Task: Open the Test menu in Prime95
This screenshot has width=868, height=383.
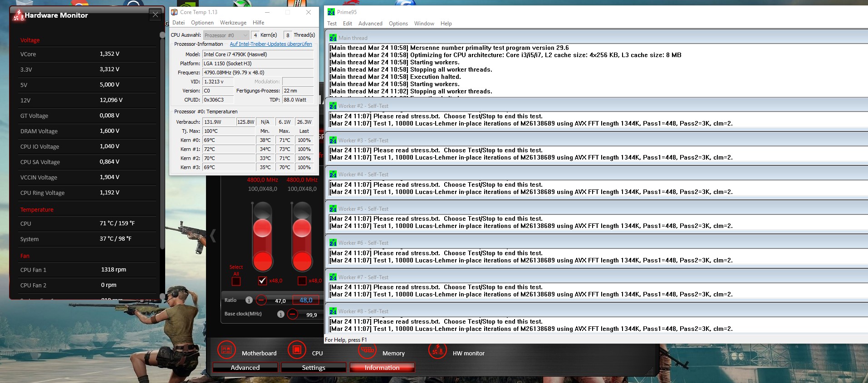Action: (332, 24)
